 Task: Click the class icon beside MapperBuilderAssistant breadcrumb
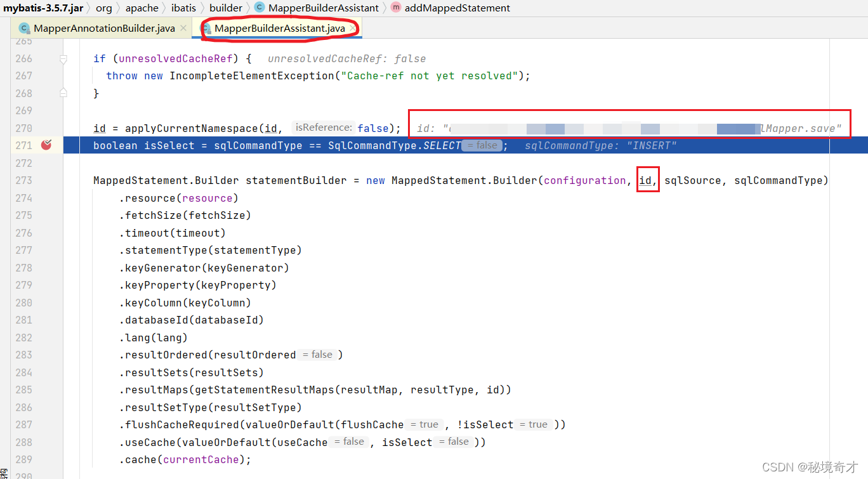(x=260, y=8)
